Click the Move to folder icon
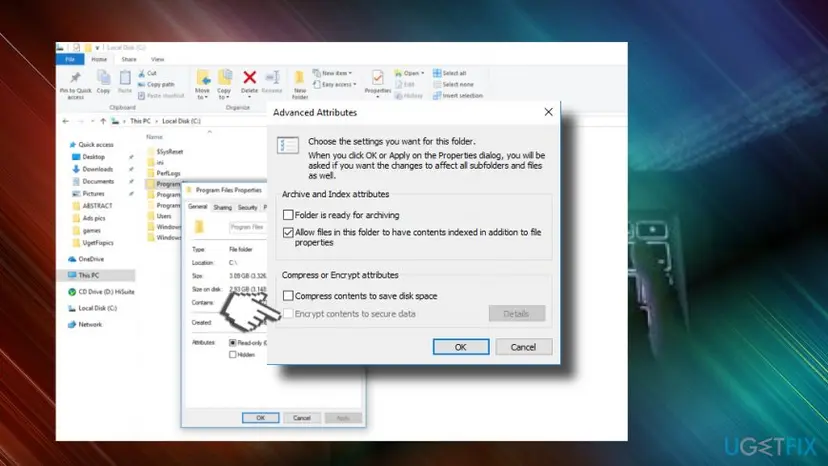The width and height of the screenshot is (828, 466). click(x=203, y=78)
